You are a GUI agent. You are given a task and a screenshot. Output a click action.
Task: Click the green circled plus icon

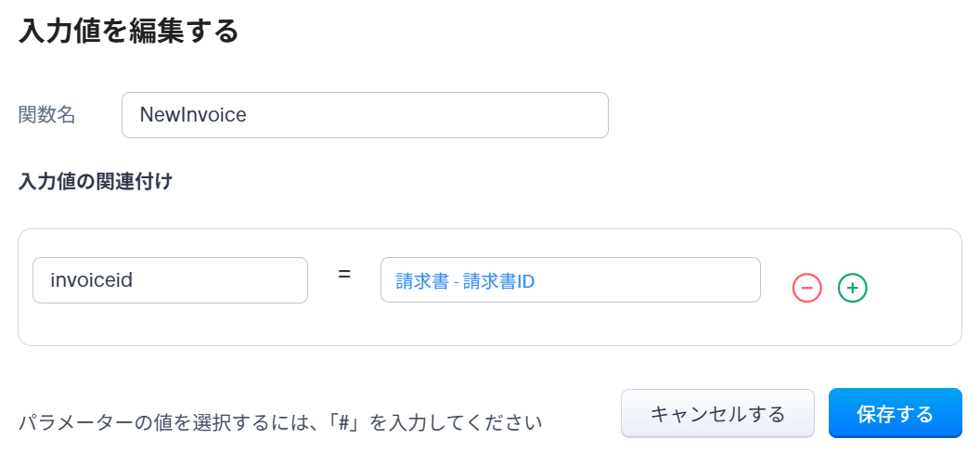coord(852,289)
